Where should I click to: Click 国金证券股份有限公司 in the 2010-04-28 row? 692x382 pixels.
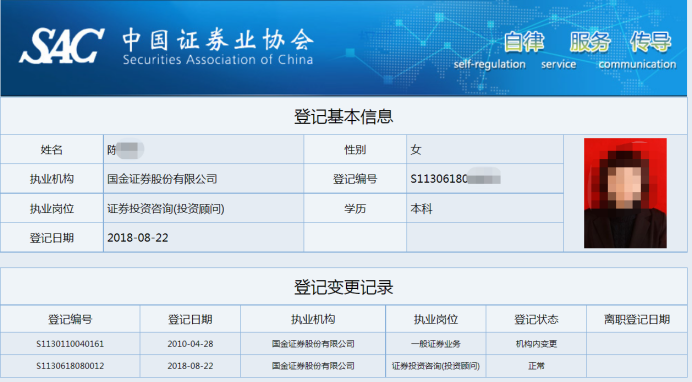coord(313,344)
